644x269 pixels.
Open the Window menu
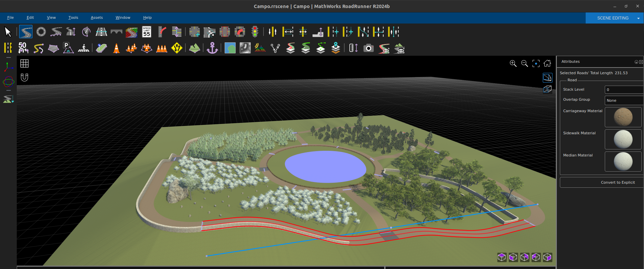pos(123,17)
